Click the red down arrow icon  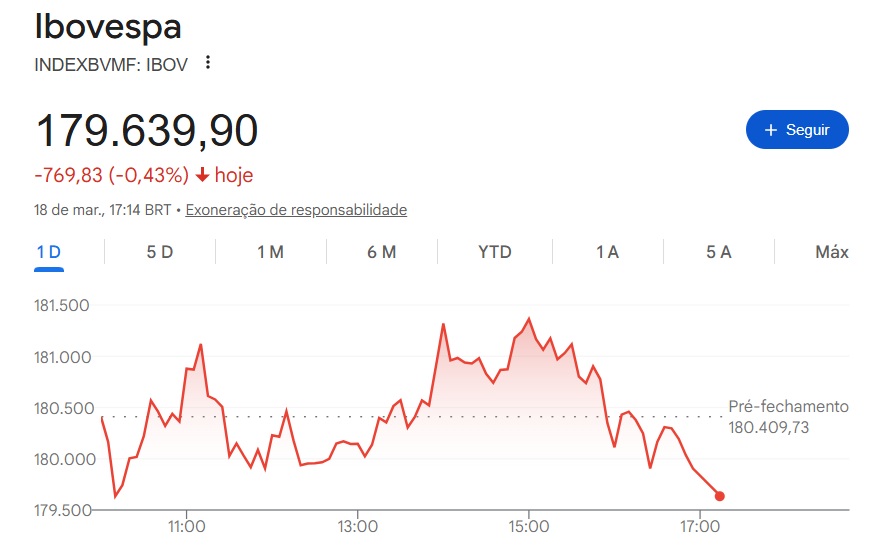[x=202, y=176]
